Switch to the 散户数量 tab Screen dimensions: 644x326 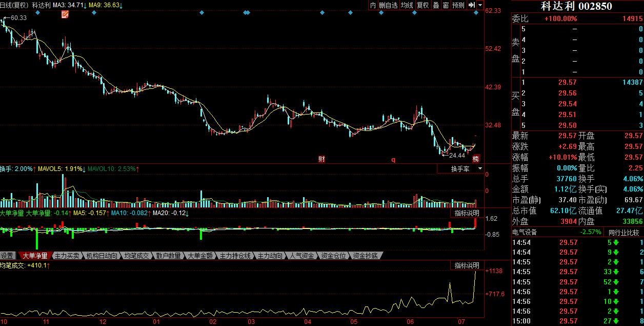(168, 255)
